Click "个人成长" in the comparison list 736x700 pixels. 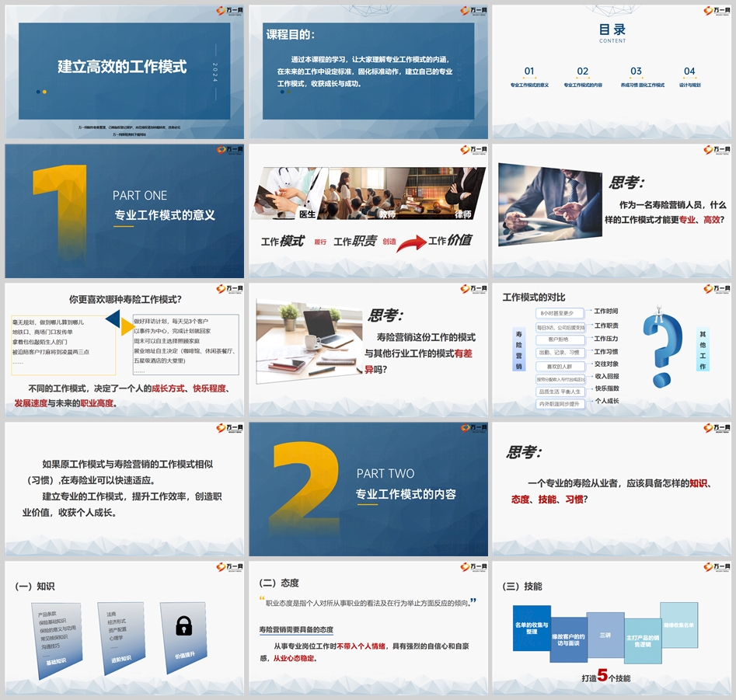607,401
